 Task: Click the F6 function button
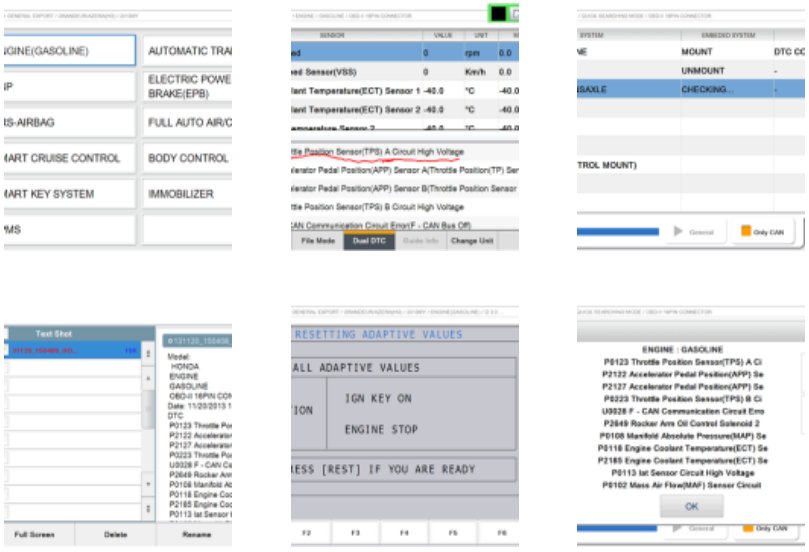tap(498, 532)
